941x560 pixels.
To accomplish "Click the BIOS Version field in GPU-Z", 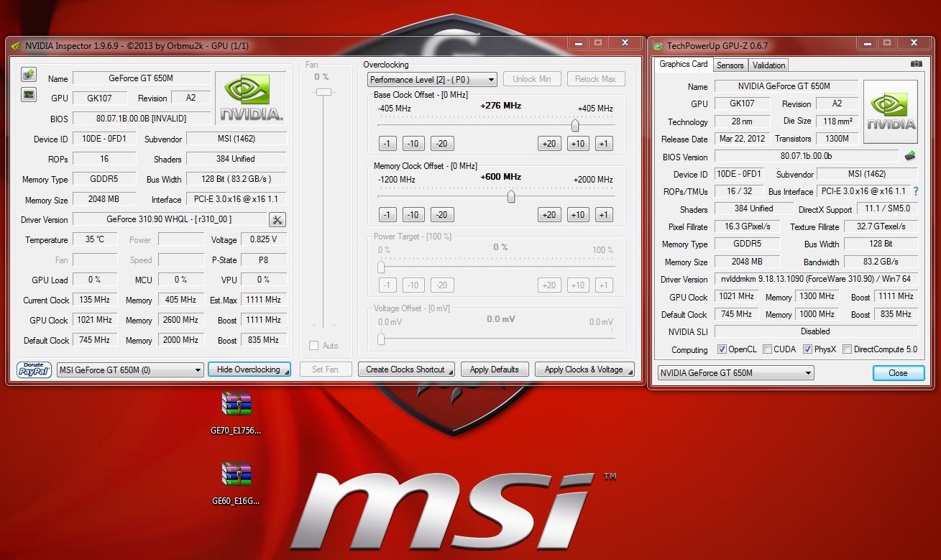I will point(806,156).
